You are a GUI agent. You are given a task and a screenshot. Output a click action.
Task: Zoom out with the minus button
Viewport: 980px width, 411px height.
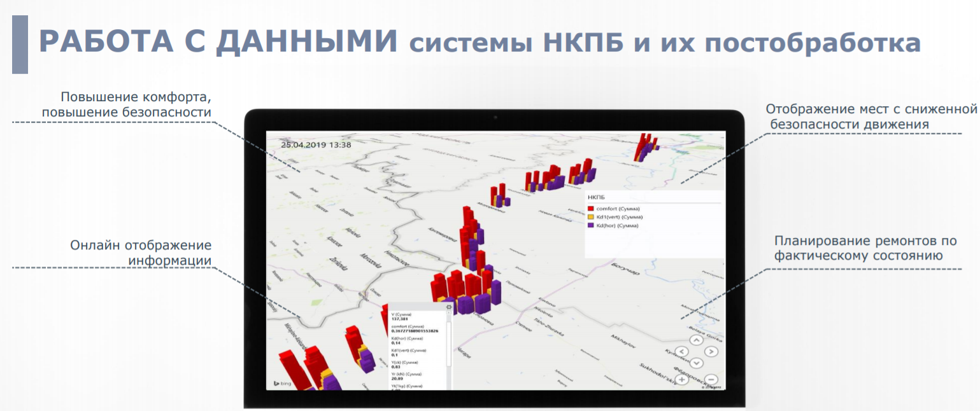coord(711,379)
